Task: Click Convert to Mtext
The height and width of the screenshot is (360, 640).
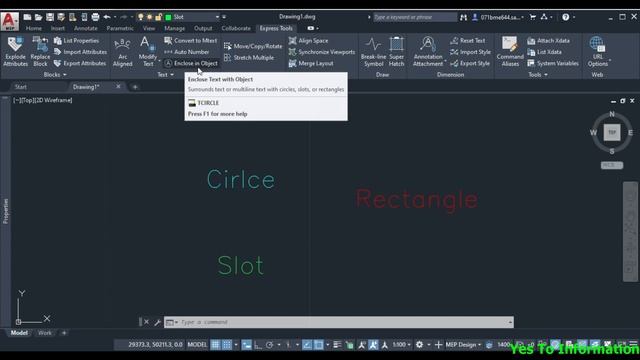Action: (x=191, y=40)
